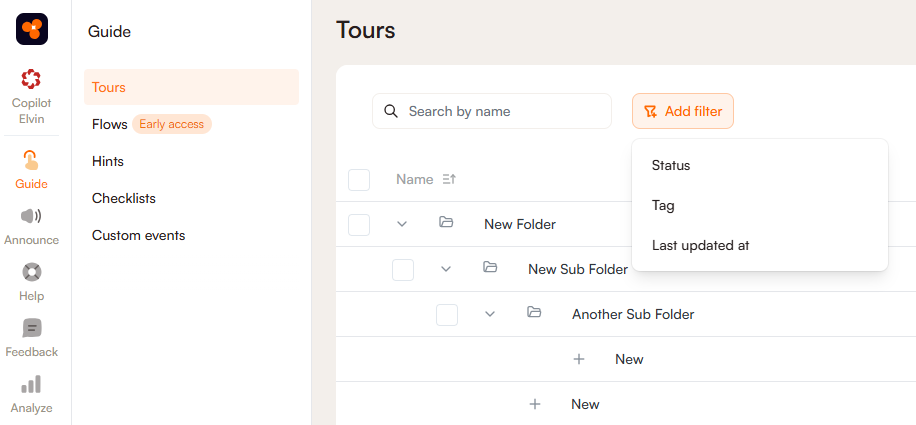Screen dimensions: 916x425
Task: Click the plus icon beside nested New
Action: pyautogui.click(x=579, y=359)
